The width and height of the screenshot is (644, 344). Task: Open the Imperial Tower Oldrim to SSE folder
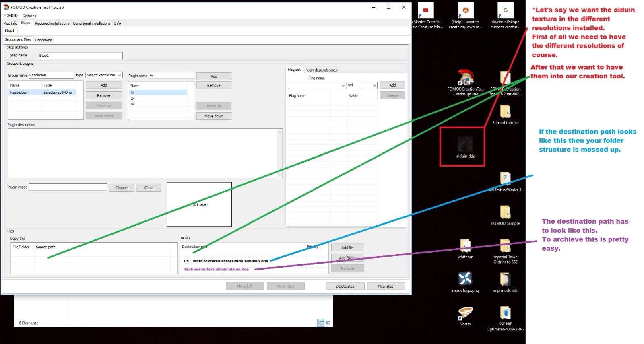pyautogui.click(x=505, y=246)
